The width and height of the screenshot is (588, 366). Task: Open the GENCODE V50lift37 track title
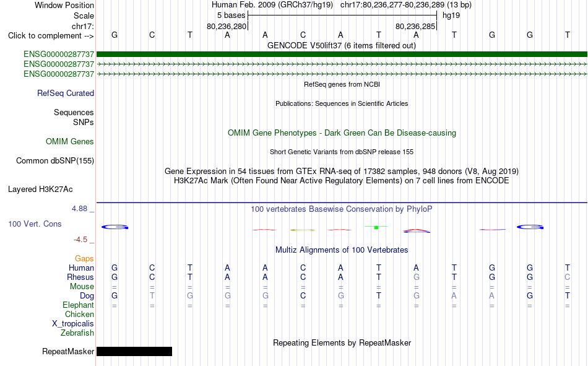tap(342, 45)
